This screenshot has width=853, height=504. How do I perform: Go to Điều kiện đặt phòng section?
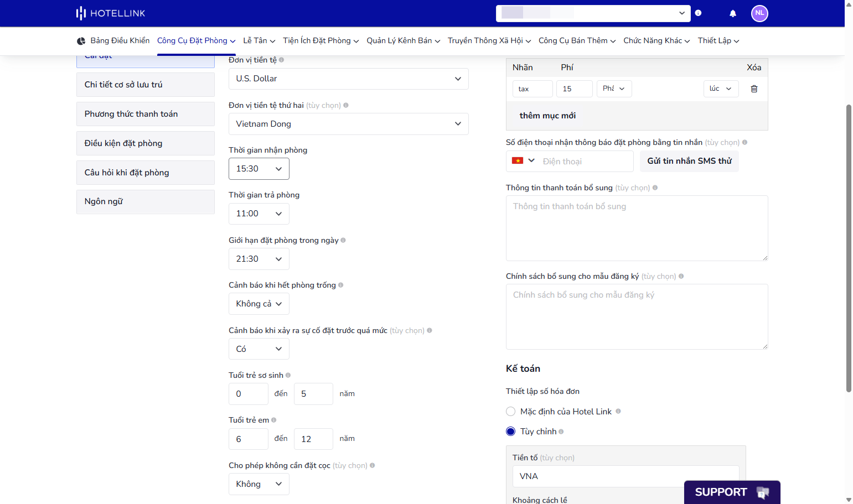(146, 143)
